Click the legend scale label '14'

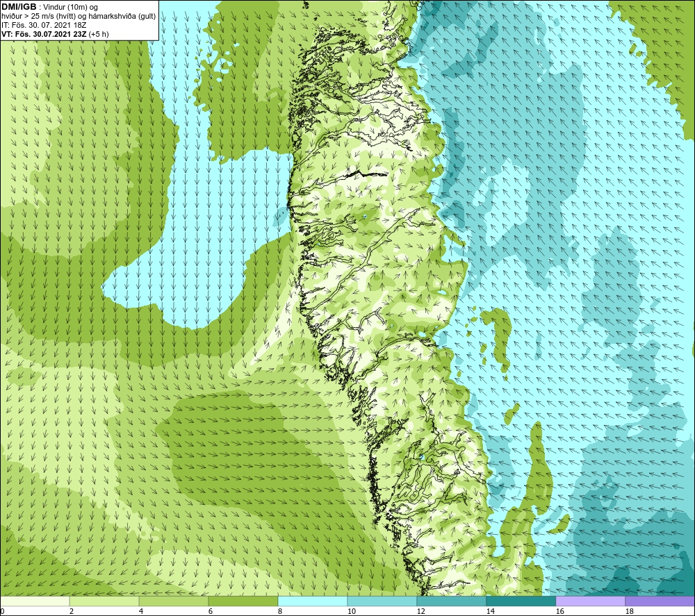click(x=490, y=612)
